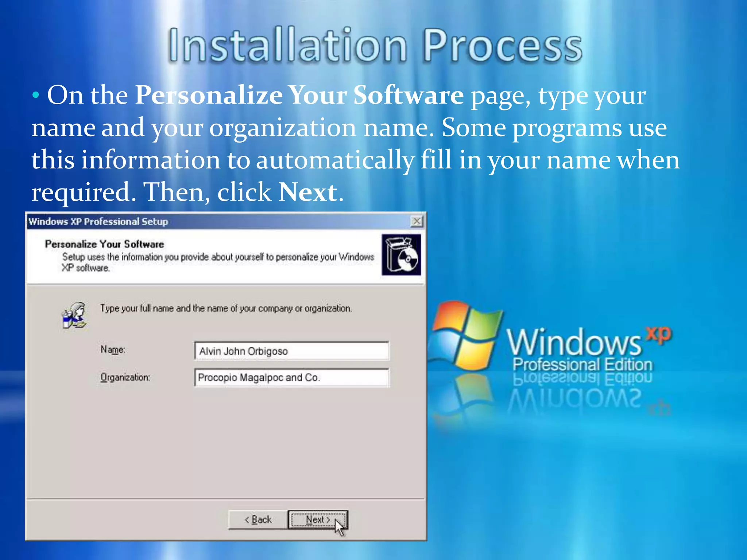Click the Windows XP flag logo
This screenshot has width=747, height=560.
(465, 335)
